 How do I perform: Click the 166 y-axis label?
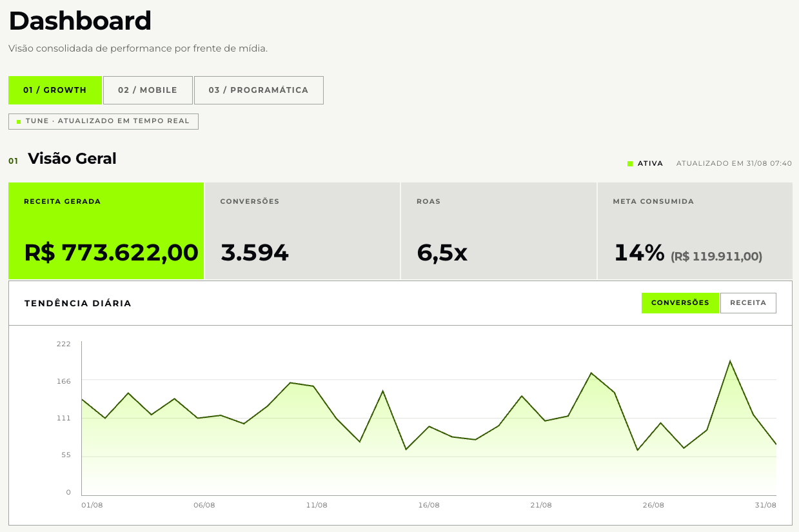(x=64, y=381)
